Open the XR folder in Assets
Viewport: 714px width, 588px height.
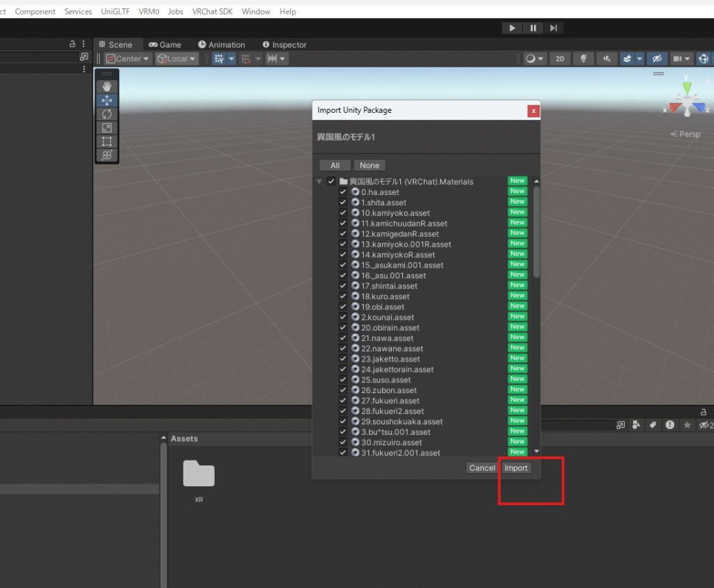[199, 481]
